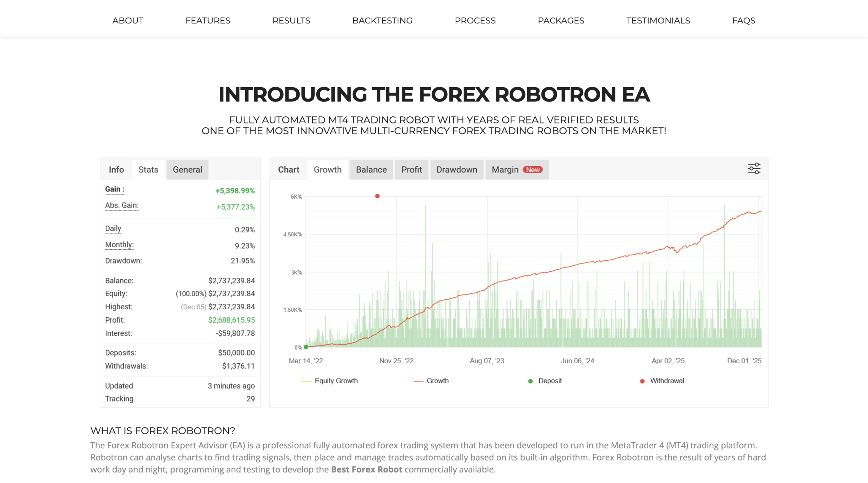
Task: Open the chart settings sliders icon
Action: [754, 169]
